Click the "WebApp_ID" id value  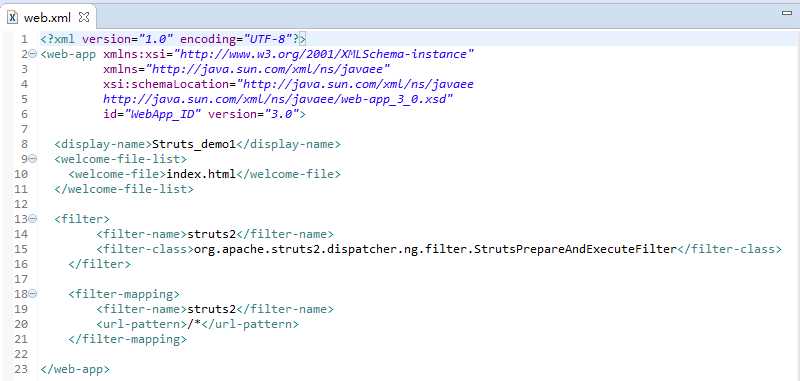pyautogui.click(x=163, y=114)
